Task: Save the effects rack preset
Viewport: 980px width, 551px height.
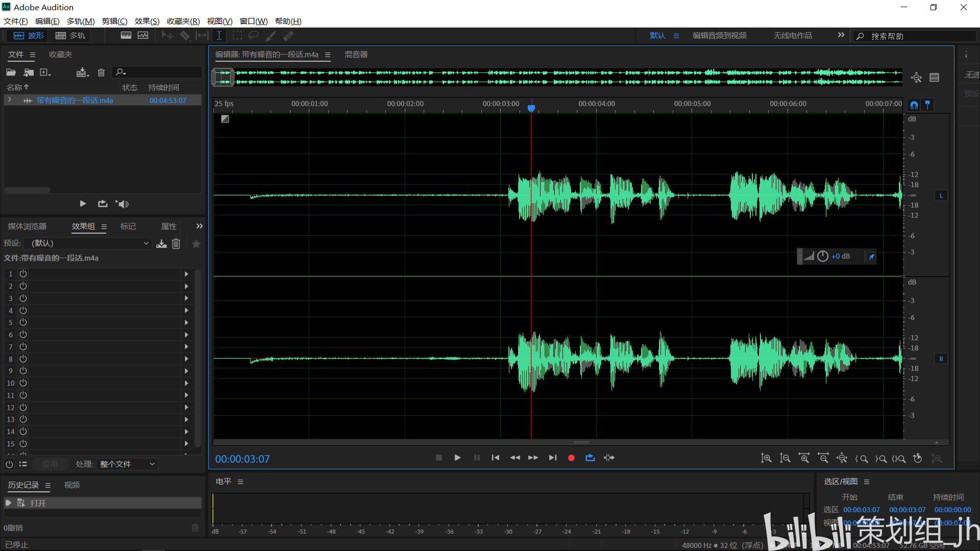Action: [161, 244]
